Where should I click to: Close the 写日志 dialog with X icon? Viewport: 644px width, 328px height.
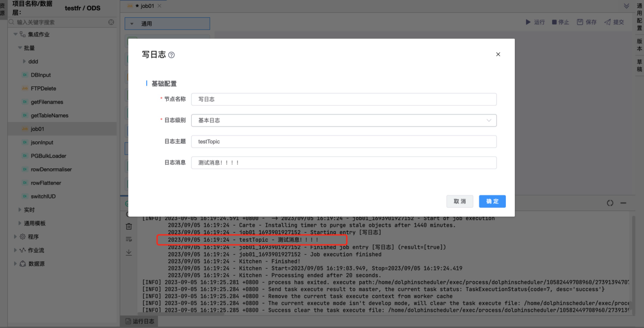pos(498,54)
